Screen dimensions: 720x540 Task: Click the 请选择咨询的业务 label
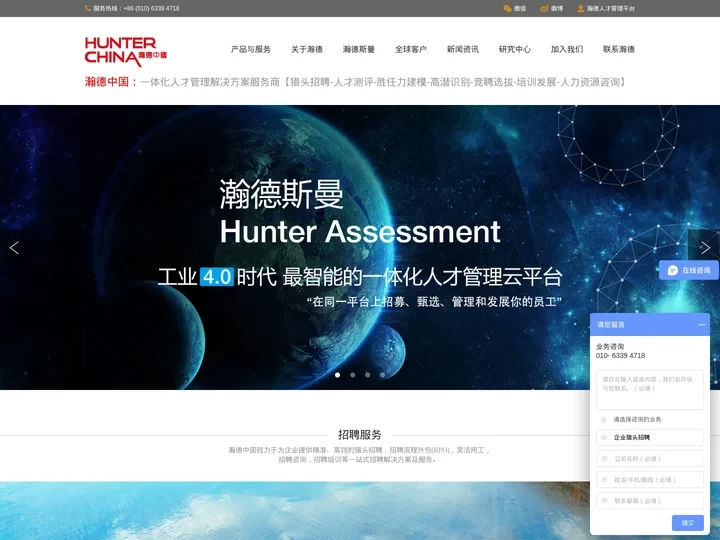[637, 419]
